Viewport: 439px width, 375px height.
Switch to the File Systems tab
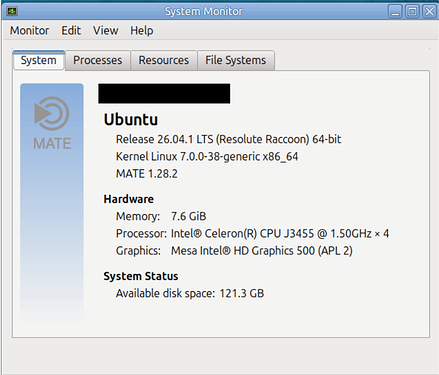236,60
